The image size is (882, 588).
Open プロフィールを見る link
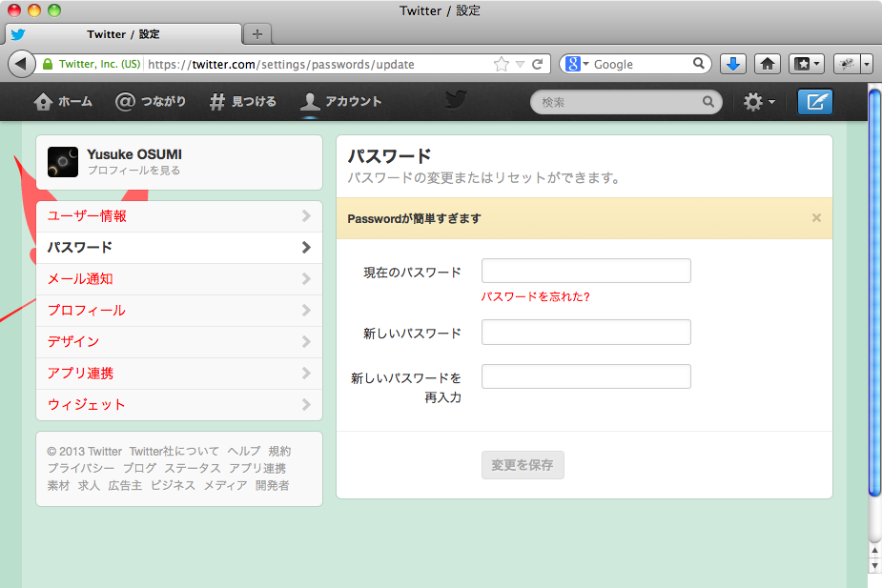[133, 171]
